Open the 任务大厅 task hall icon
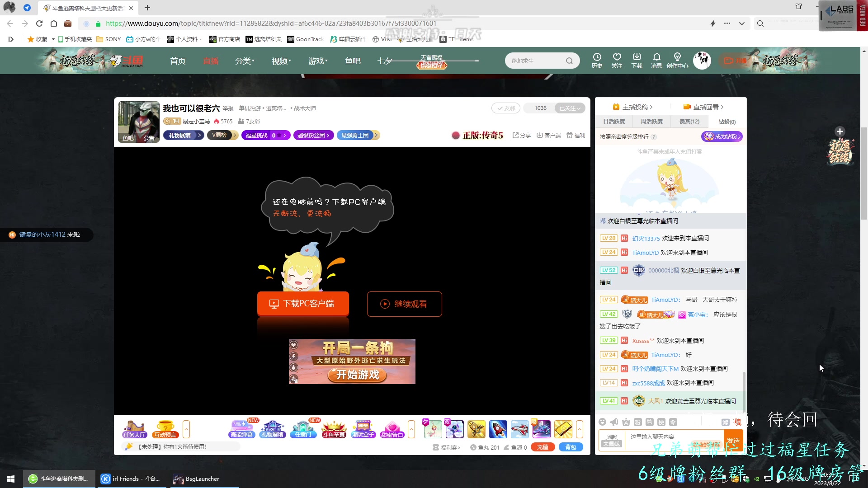Viewport: 868px width, 488px height. [134, 429]
